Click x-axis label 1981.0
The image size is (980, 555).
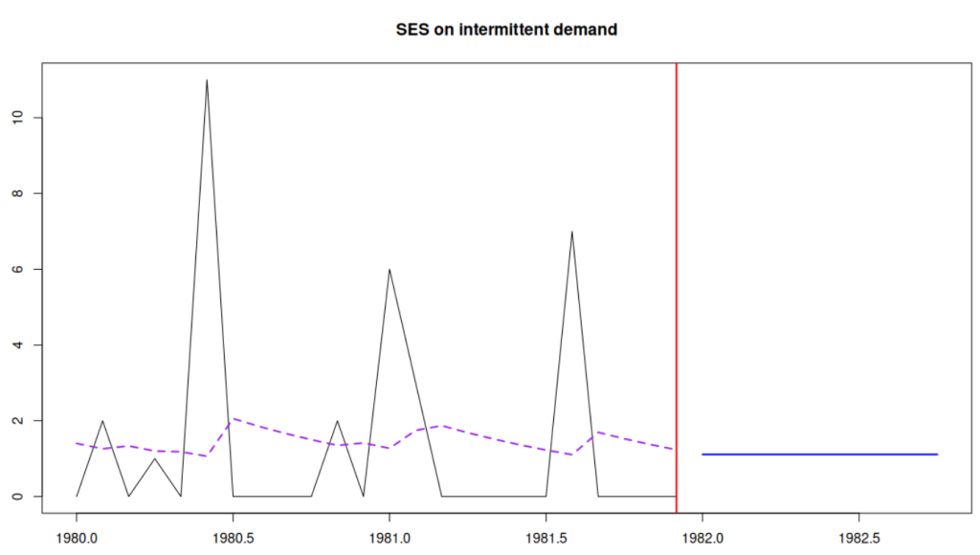point(390,538)
